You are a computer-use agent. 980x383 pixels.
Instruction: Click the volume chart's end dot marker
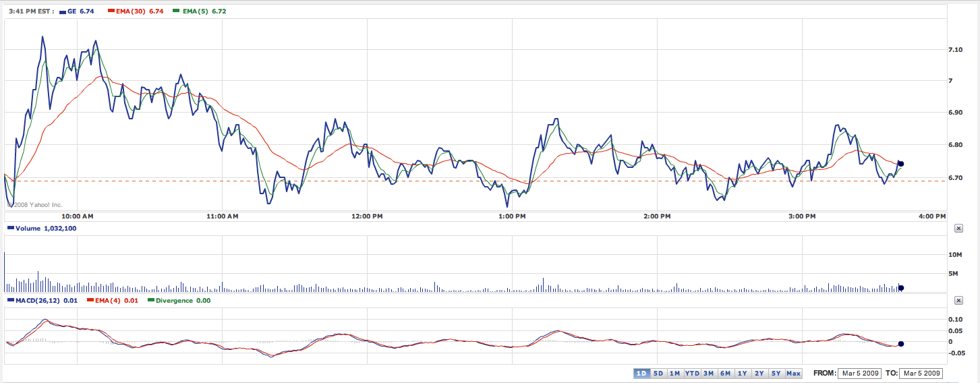[901, 288]
